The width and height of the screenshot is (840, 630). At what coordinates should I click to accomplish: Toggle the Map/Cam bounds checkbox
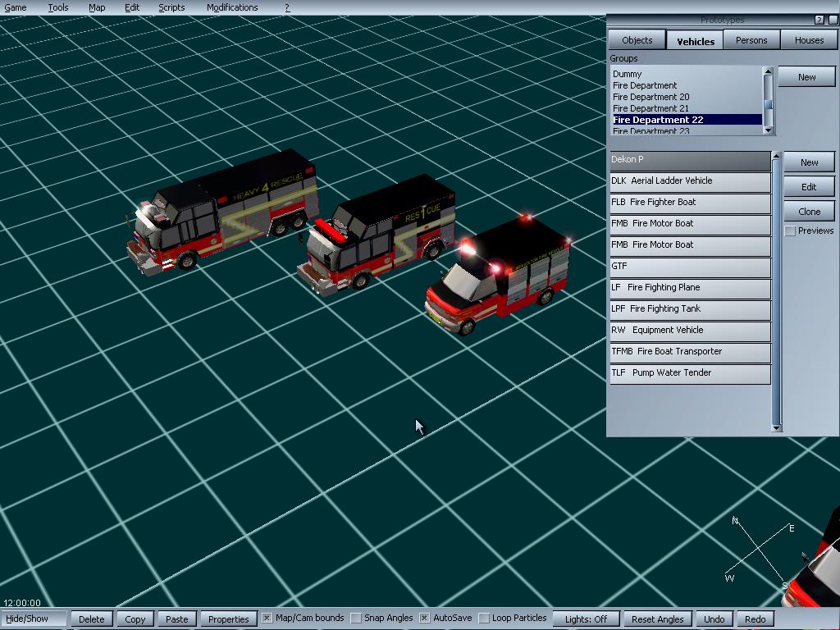(x=267, y=619)
